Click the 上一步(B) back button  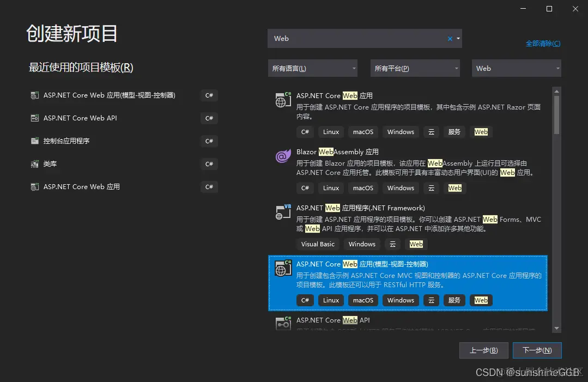(484, 350)
